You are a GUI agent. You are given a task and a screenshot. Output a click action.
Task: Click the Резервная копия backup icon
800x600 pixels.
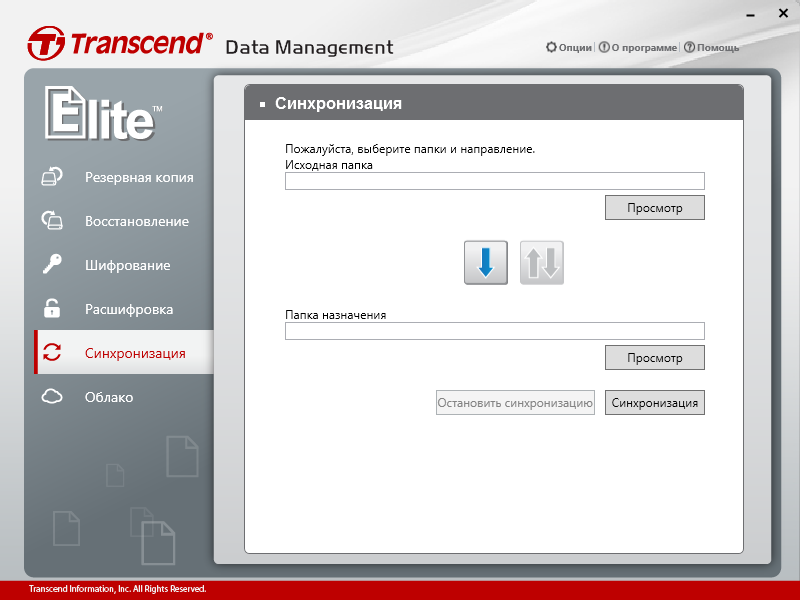pos(52,177)
